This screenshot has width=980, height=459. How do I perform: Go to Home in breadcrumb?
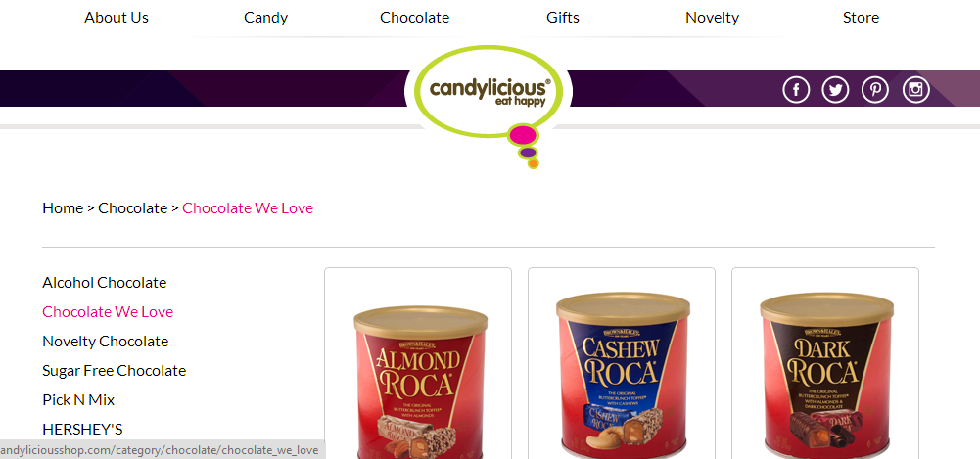[x=63, y=207]
